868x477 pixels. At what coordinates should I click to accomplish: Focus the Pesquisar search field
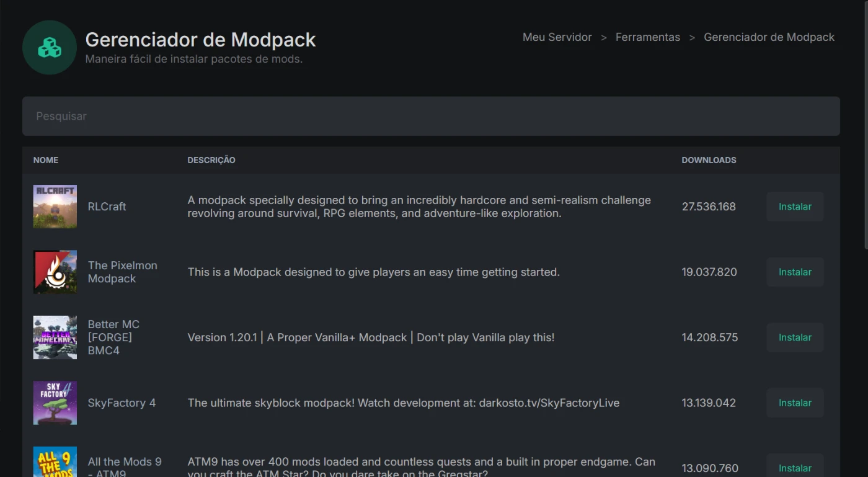431,116
